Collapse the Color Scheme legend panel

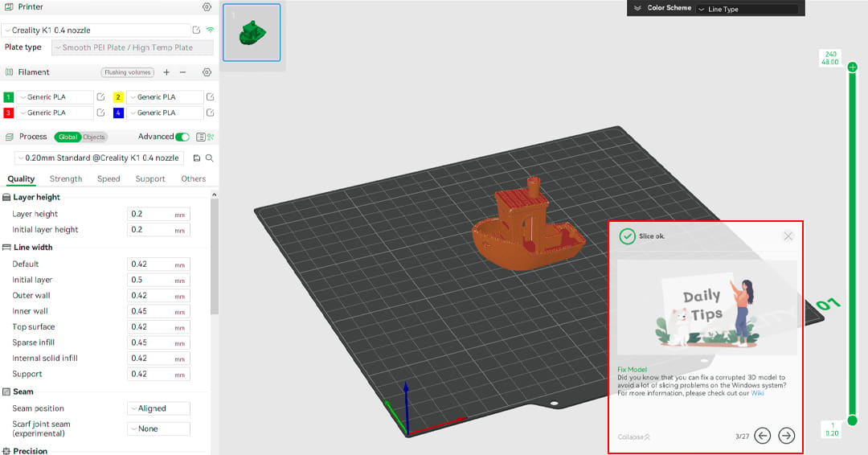point(637,8)
